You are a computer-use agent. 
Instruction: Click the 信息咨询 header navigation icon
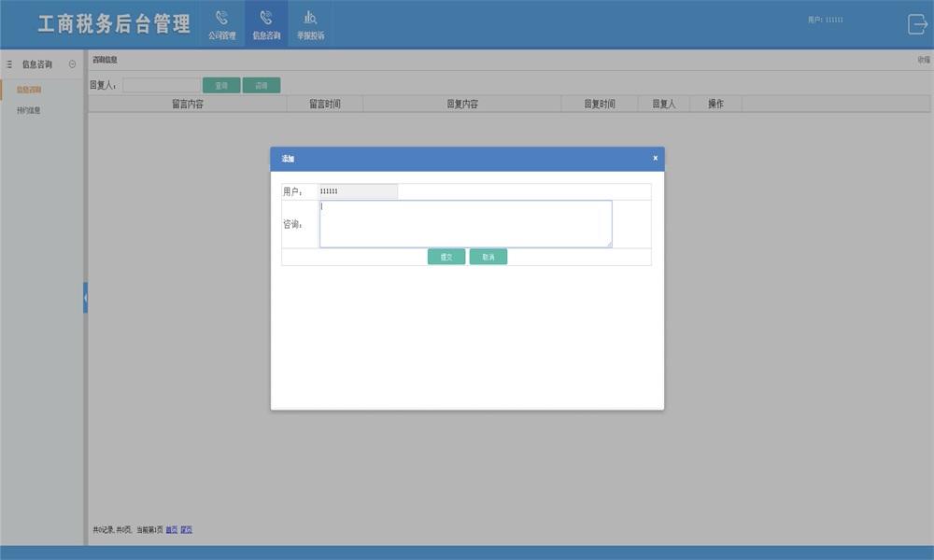coord(266,24)
